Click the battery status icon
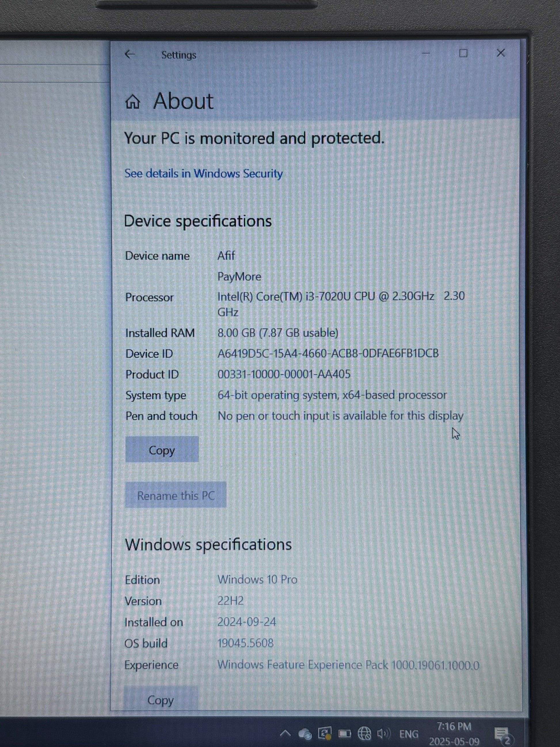This screenshot has height=747, width=560. point(345,733)
